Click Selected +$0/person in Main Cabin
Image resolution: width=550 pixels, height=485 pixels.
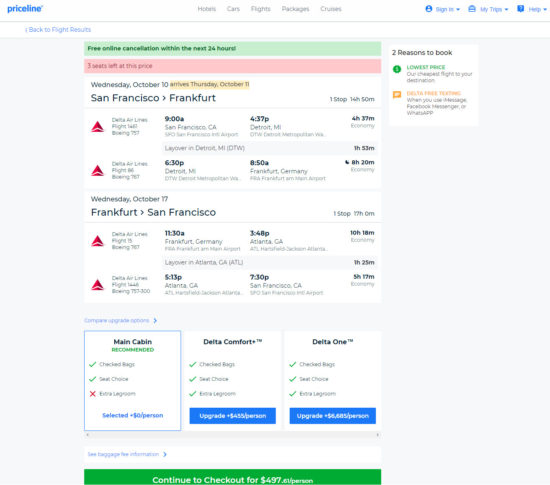(x=133, y=415)
